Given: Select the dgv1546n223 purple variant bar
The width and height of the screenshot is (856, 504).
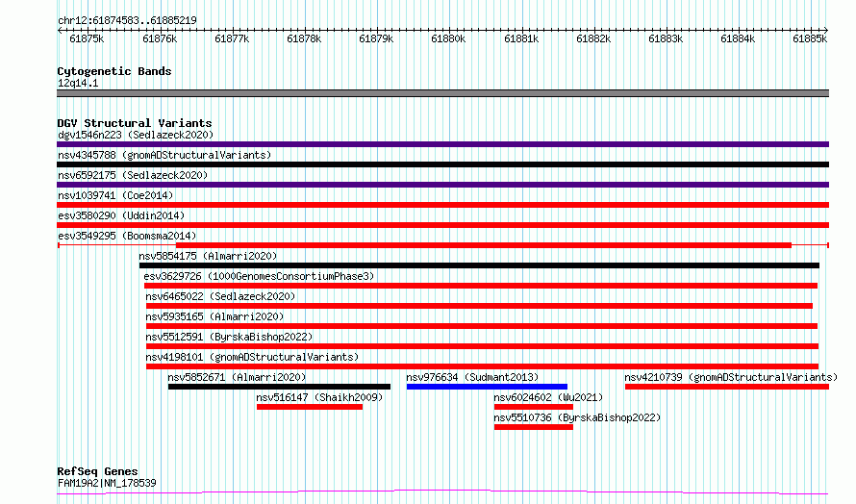Looking at the screenshot, I should (442, 144).
